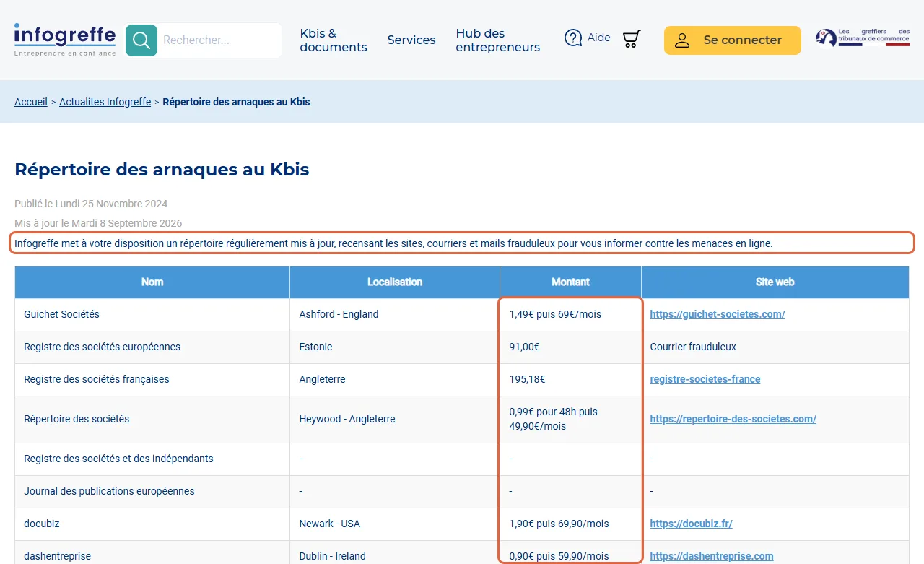Click the Mis à jour date line
Image resolution: width=924 pixels, height=564 pixels.
(x=98, y=223)
